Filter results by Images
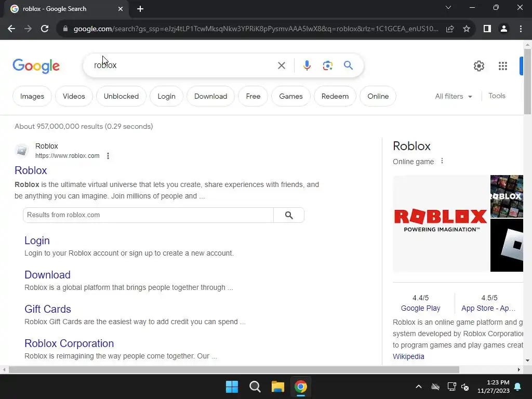The height and width of the screenshot is (399, 532). click(32, 96)
